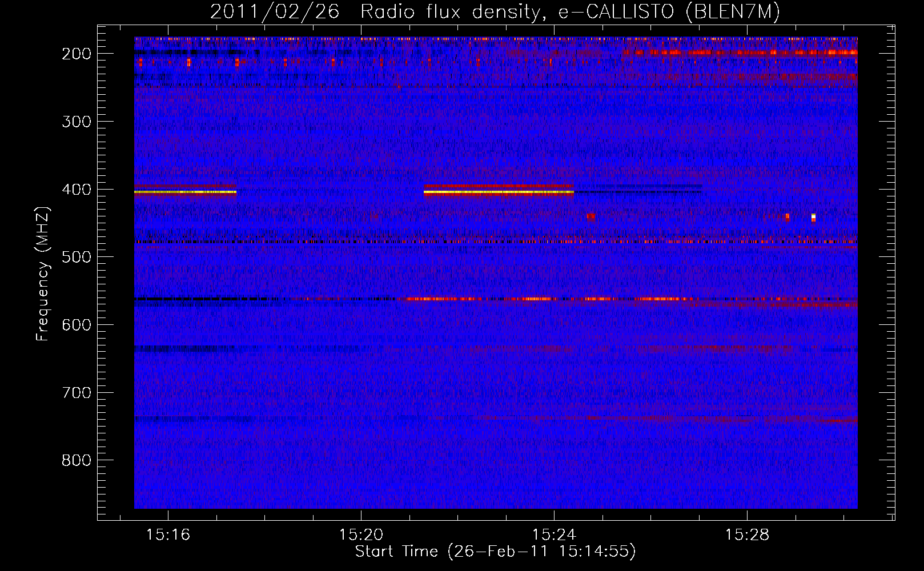Click the 15:24 time tick label
Image resolution: width=924 pixels, height=571 pixels.
click(x=554, y=535)
